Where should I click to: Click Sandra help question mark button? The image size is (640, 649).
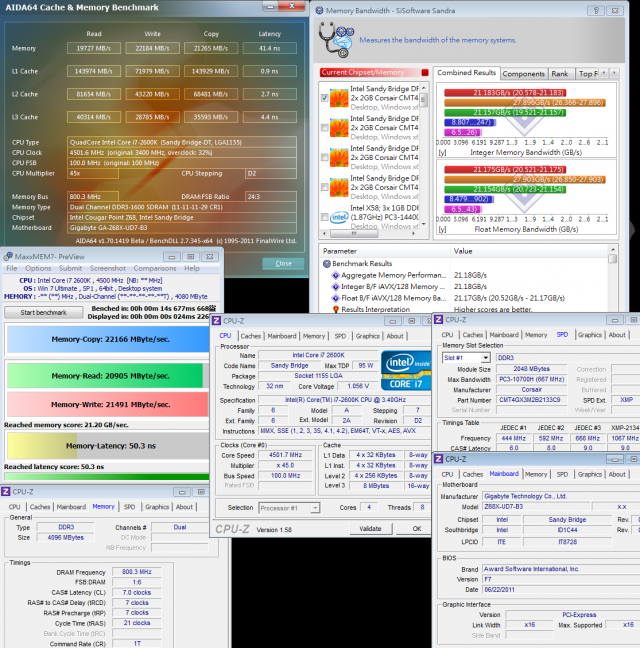pos(596,10)
